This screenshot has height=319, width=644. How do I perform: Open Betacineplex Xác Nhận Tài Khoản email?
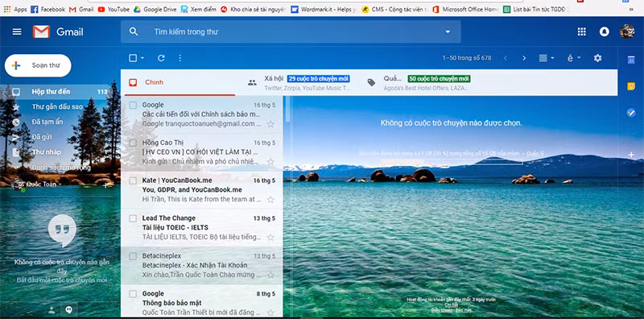202,265
